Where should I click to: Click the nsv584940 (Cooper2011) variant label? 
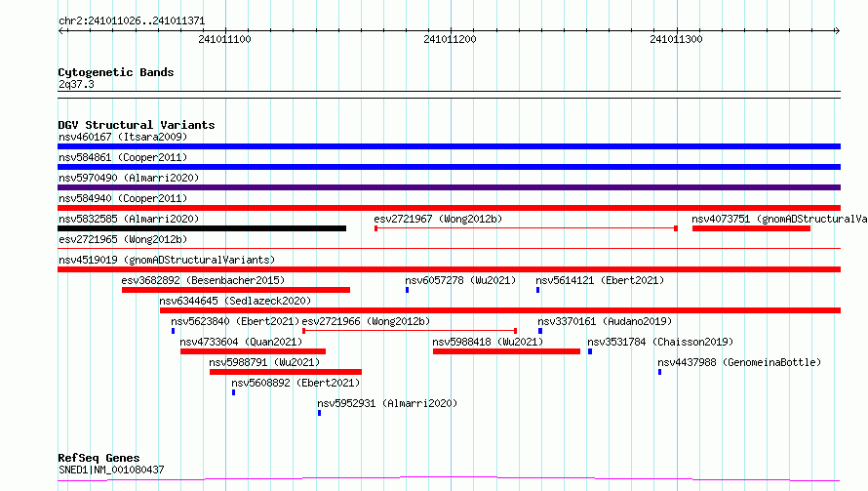(x=123, y=198)
